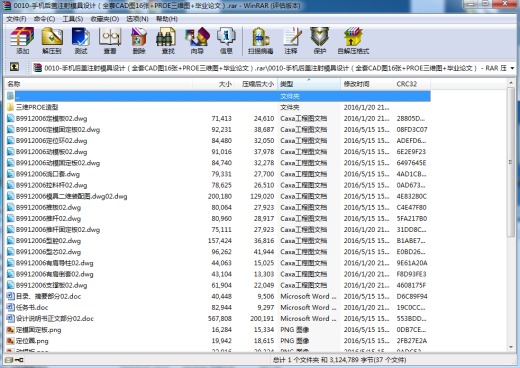Select dwg file sized 44,063

(x=218, y=263)
